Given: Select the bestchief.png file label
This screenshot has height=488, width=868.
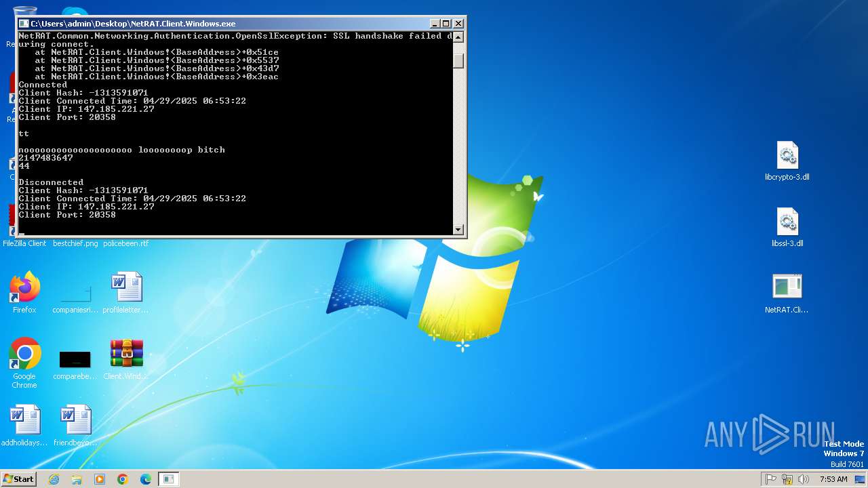Looking at the screenshot, I should coord(75,243).
